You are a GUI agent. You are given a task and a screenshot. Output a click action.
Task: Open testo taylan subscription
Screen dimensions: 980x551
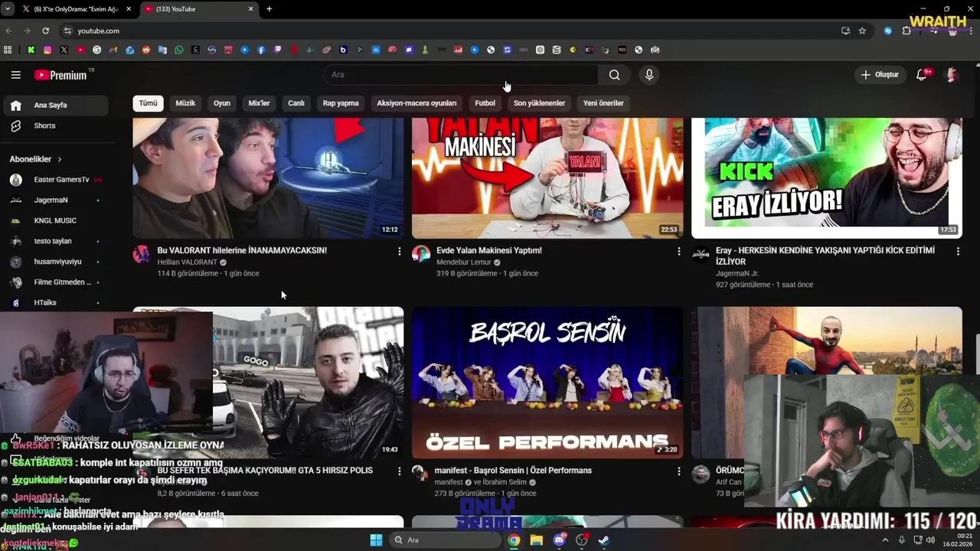click(x=55, y=241)
